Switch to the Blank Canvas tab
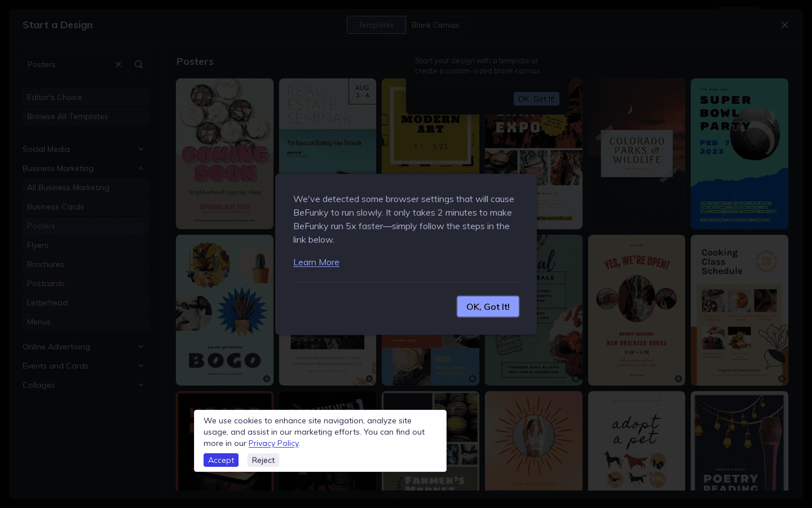812x508 pixels. [435, 25]
